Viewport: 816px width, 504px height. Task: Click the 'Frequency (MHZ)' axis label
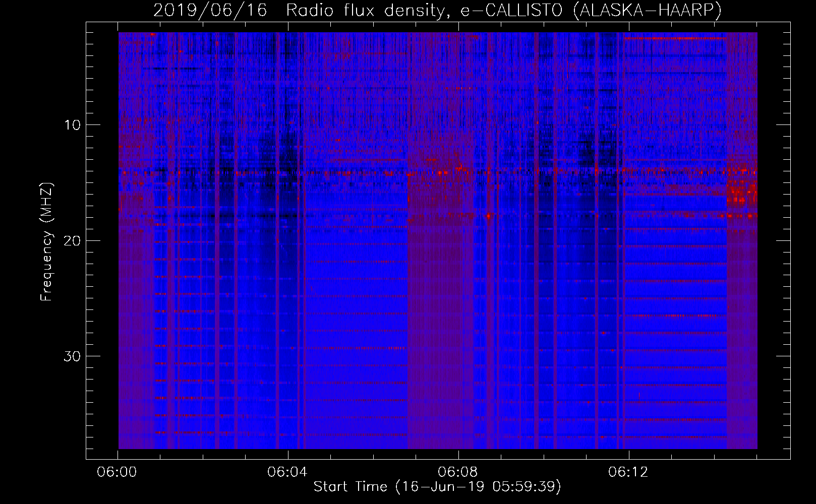point(46,242)
